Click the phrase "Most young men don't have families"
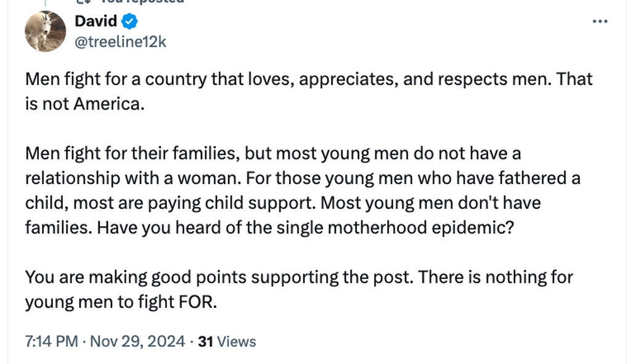The width and height of the screenshot is (631, 364). (431, 203)
